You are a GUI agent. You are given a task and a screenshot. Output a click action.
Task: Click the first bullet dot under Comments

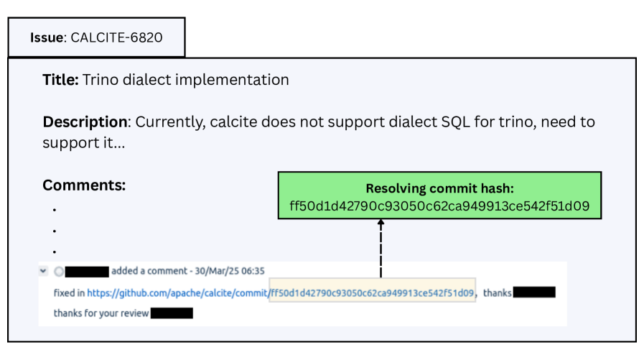coord(55,210)
